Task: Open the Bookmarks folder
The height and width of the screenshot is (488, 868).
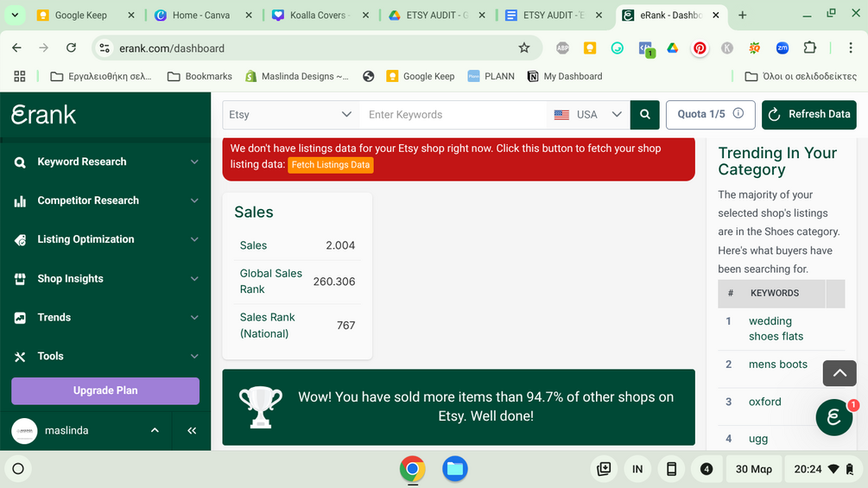Action: pos(200,76)
